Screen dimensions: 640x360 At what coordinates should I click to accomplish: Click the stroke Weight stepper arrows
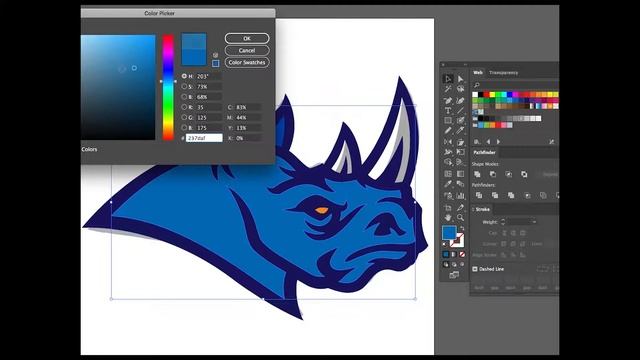[503, 222]
